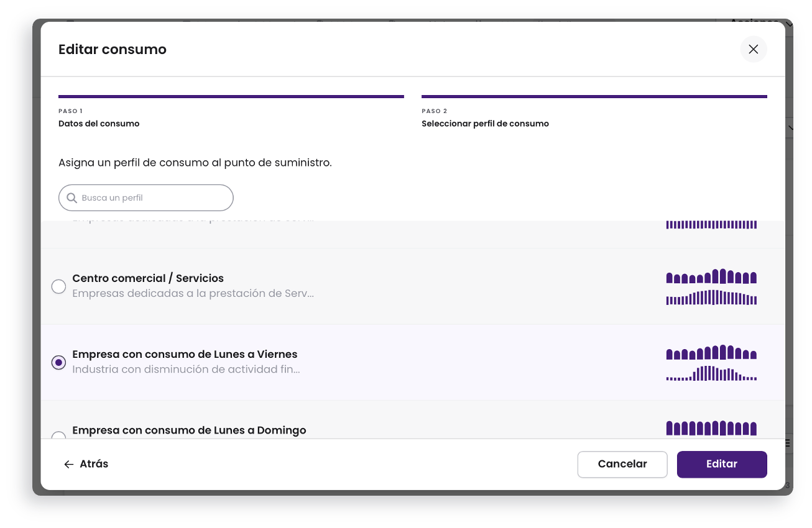Click Empresa con consumo de Lunes a Domingo title

click(x=189, y=430)
